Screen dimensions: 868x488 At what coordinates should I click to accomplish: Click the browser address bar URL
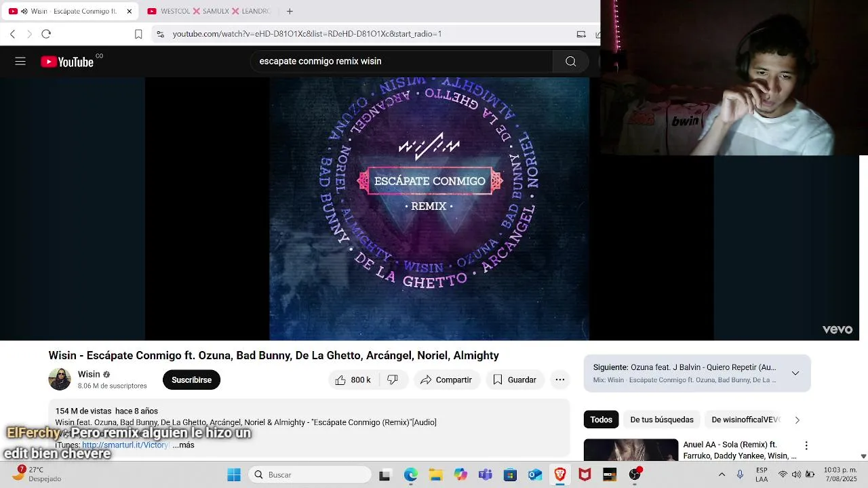[307, 34]
